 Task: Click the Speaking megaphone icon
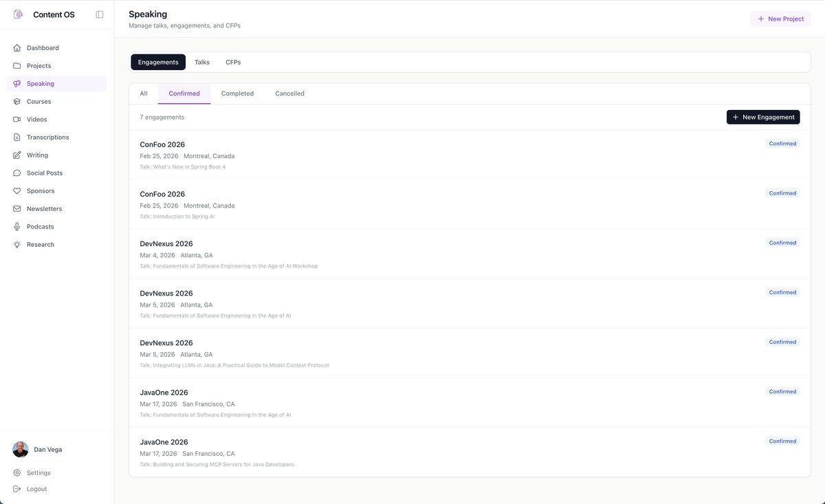click(x=17, y=84)
